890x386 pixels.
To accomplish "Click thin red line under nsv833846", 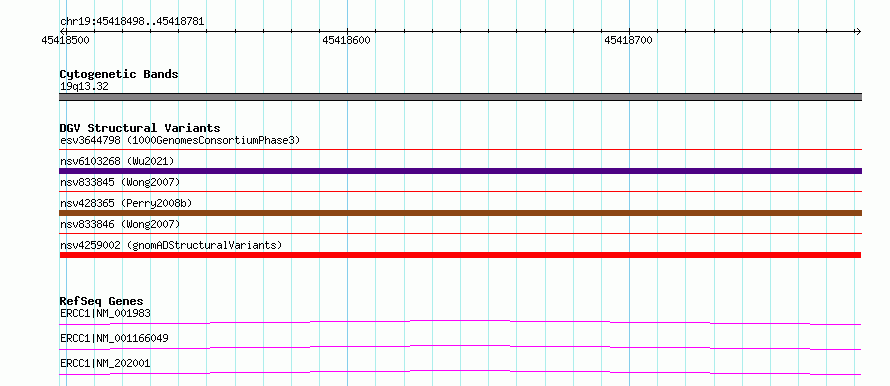I will 460,233.
